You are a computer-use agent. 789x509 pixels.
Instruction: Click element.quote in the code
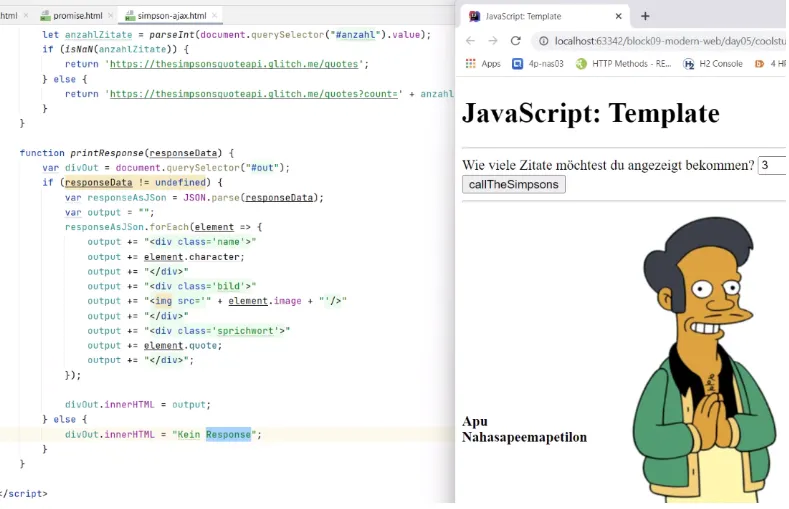(181, 346)
